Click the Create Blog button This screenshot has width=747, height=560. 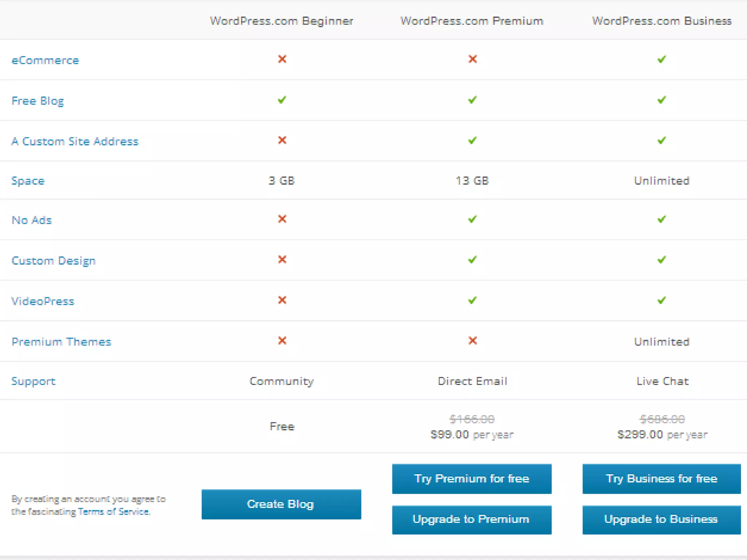(x=281, y=504)
